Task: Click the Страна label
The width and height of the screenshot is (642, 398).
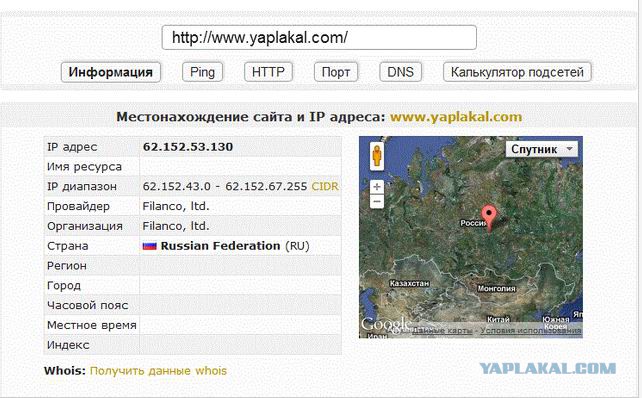Action: coord(68,246)
